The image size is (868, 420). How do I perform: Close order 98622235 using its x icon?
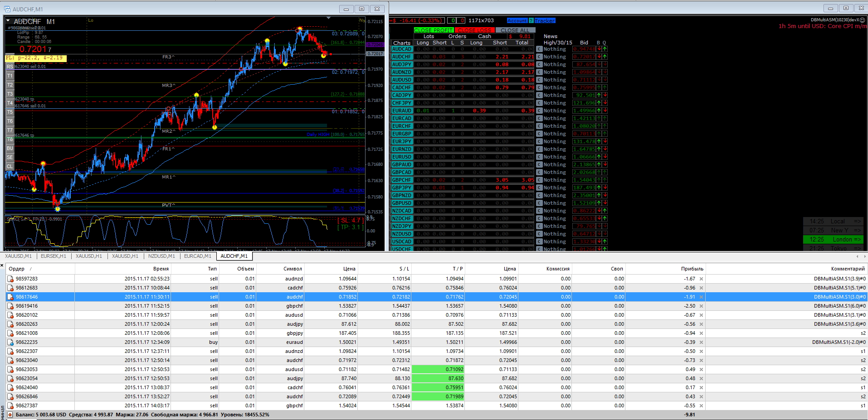pyautogui.click(x=701, y=343)
